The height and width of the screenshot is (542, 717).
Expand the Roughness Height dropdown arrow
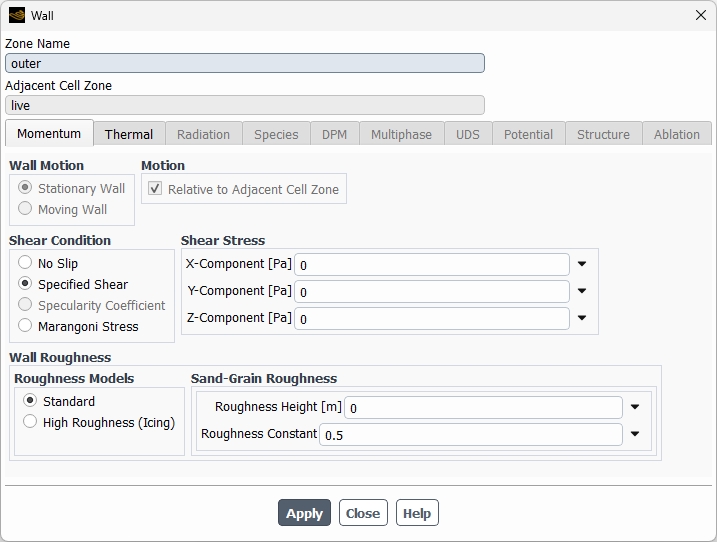635,408
